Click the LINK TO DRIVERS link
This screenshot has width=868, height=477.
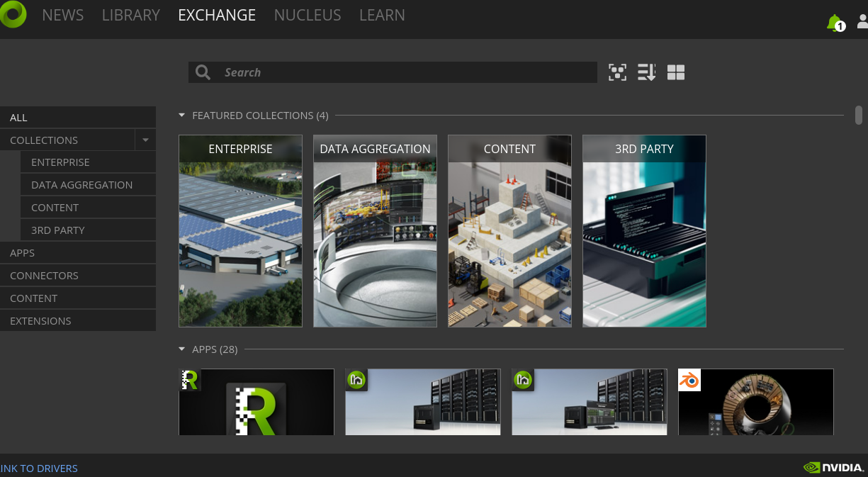(x=39, y=468)
